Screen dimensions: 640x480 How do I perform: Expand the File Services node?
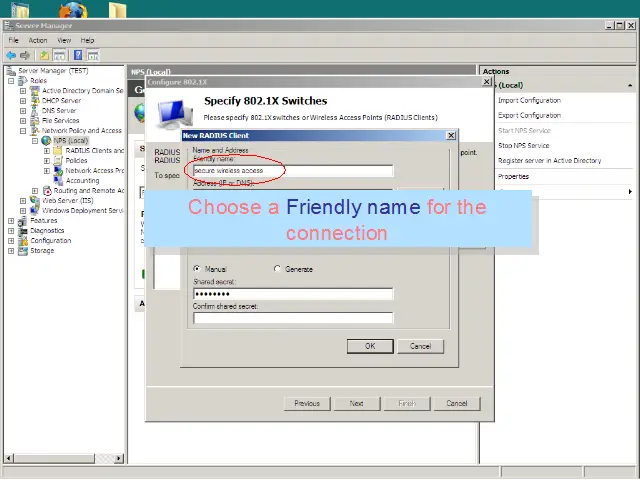23,121
